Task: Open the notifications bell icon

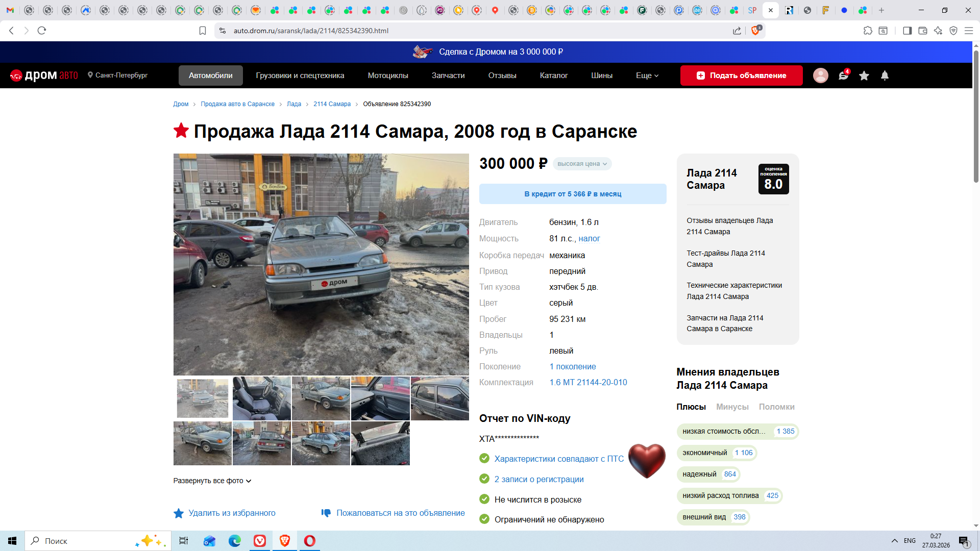Action: (x=885, y=76)
